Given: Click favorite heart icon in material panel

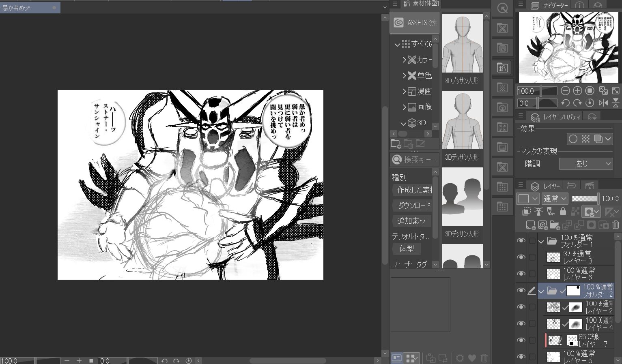Looking at the screenshot, I should pos(472,358).
